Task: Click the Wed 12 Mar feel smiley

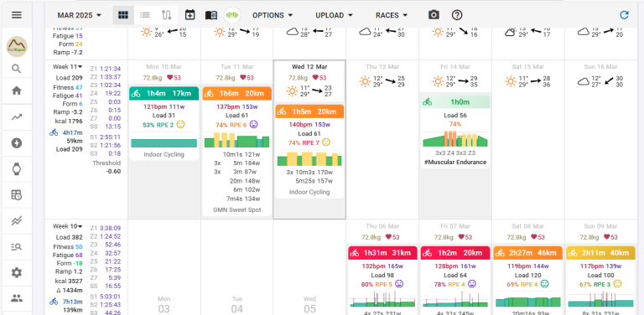Action: pyautogui.click(x=326, y=142)
